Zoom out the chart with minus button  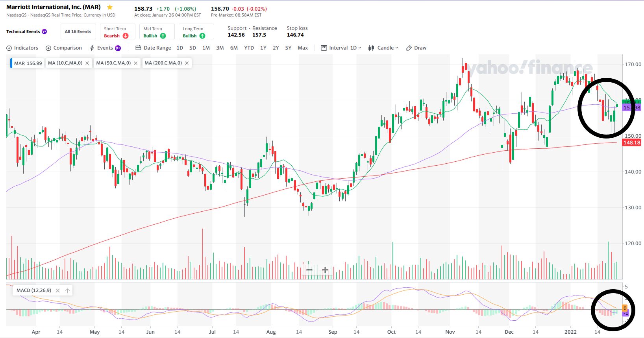click(x=309, y=270)
